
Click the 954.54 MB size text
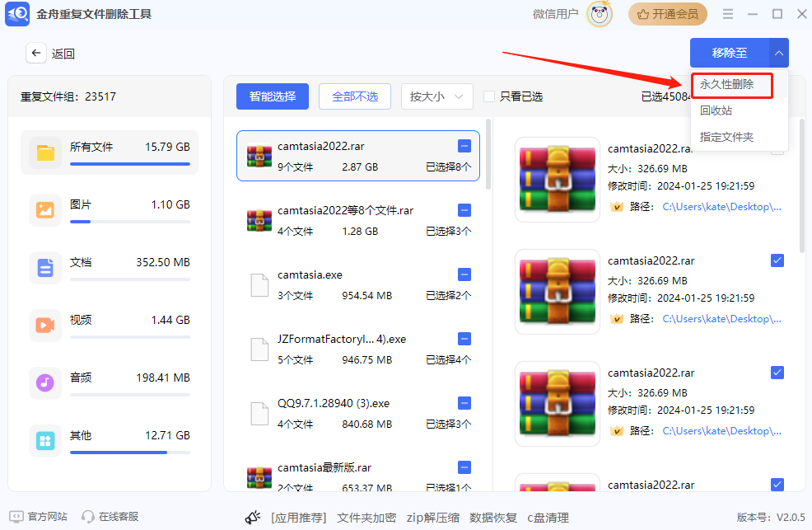point(367,295)
